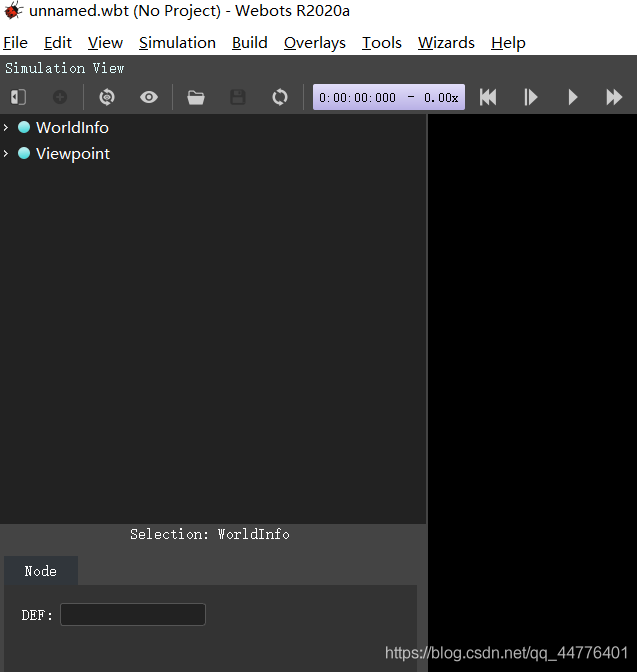
Task: Select the Viewpoint node in the scene tree
Action: pyautogui.click(x=73, y=154)
